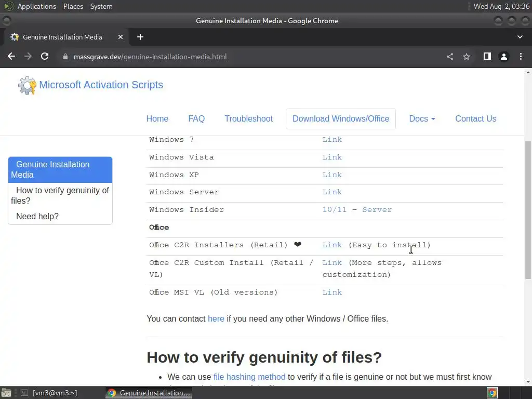Image resolution: width=532 pixels, height=399 pixels.
Task: Open the Contact Us page
Action: tap(476, 119)
